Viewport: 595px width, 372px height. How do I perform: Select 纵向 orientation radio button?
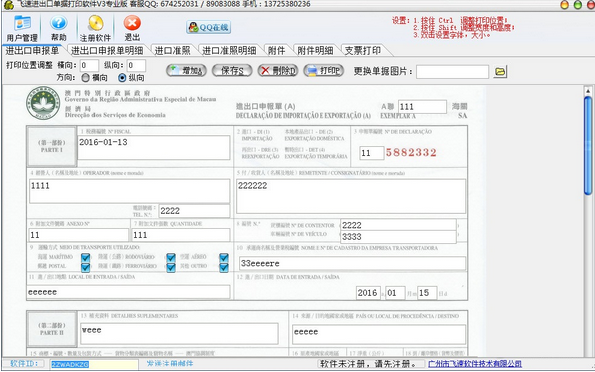(122, 78)
